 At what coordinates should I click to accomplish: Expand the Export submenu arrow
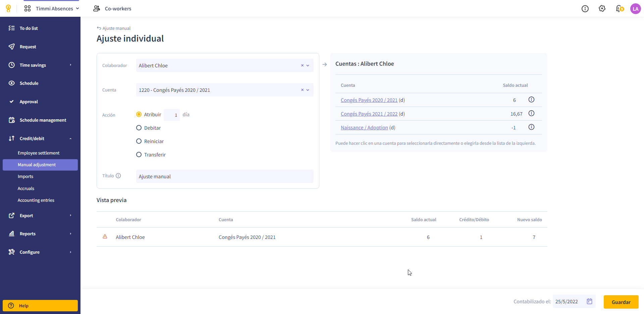pos(70,215)
